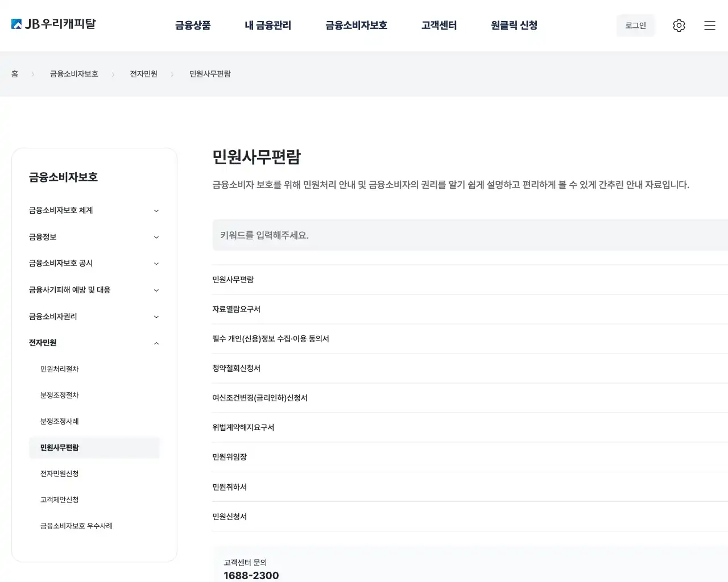728x582 pixels.
Task: Click 전자민원 in the breadcrumb
Action: [x=143, y=74]
